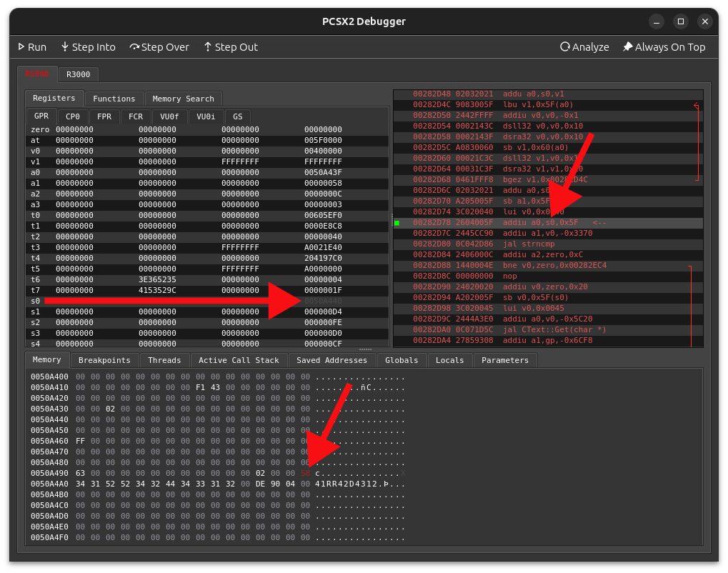Open the Memory bottom tab
This screenshot has width=728, height=573.
[x=46, y=359]
